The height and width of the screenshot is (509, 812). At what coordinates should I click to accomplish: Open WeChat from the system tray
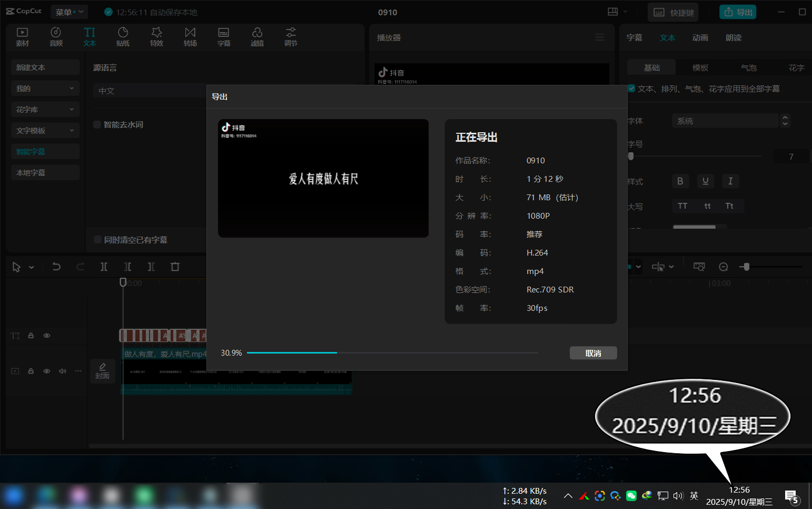(631, 496)
